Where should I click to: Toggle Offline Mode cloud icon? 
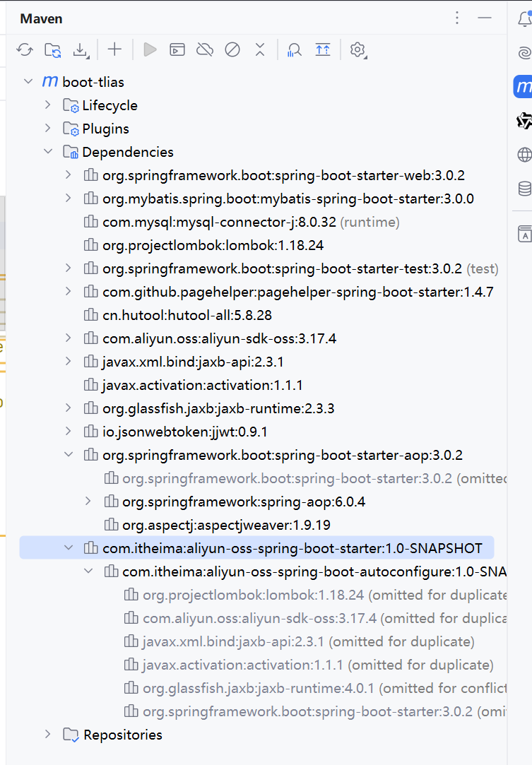[x=204, y=49]
